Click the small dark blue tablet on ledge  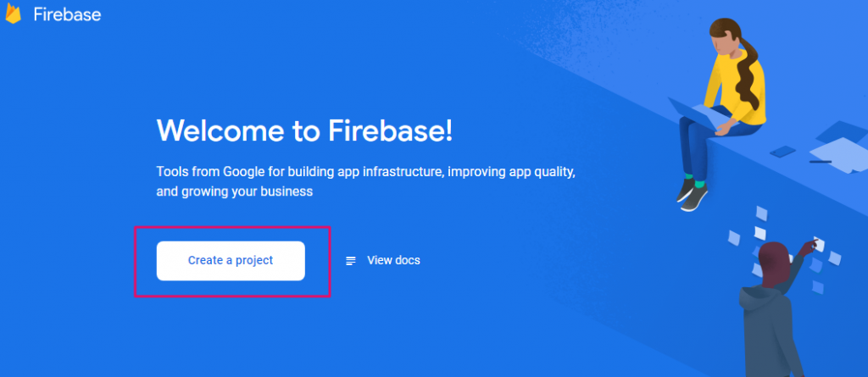(782, 151)
